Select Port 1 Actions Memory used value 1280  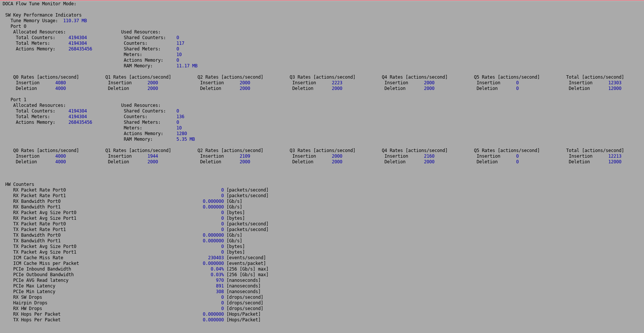coord(182,134)
